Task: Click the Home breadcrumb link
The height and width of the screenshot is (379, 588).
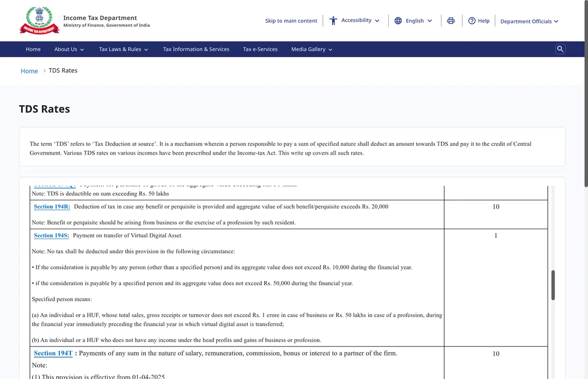Action: (x=29, y=71)
